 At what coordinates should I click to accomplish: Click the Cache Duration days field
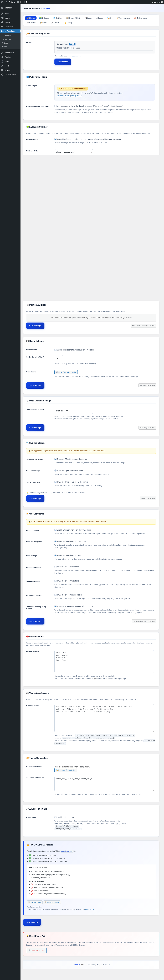pyautogui.click(x=58, y=358)
